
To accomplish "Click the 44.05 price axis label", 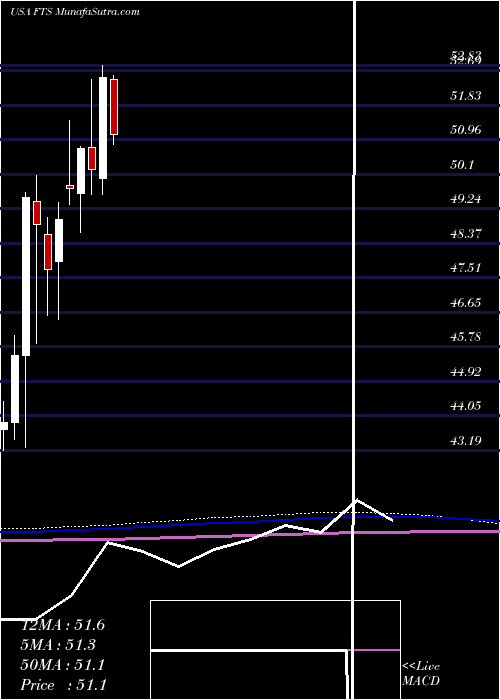I will [466, 405].
